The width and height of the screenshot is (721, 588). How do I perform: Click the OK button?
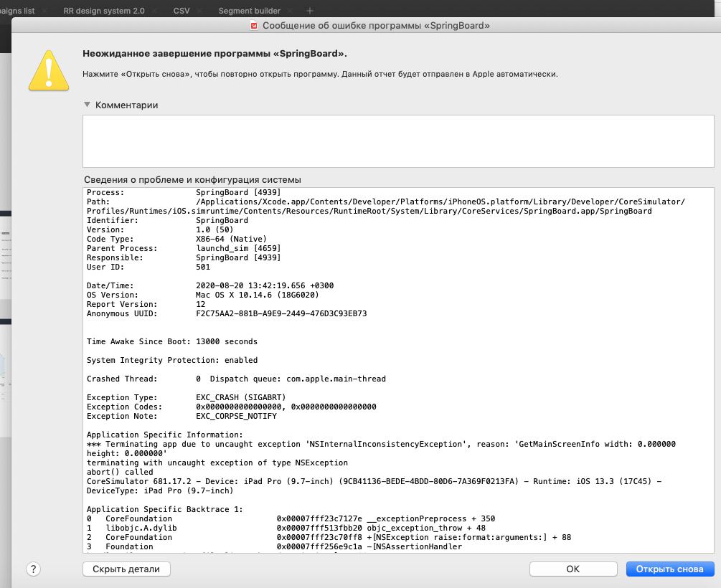click(x=573, y=569)
